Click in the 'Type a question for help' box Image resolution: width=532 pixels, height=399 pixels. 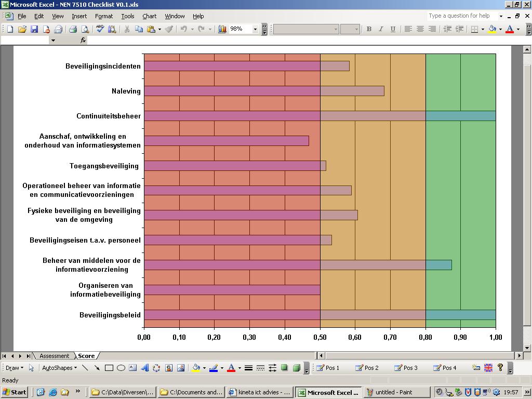[462, 16]
